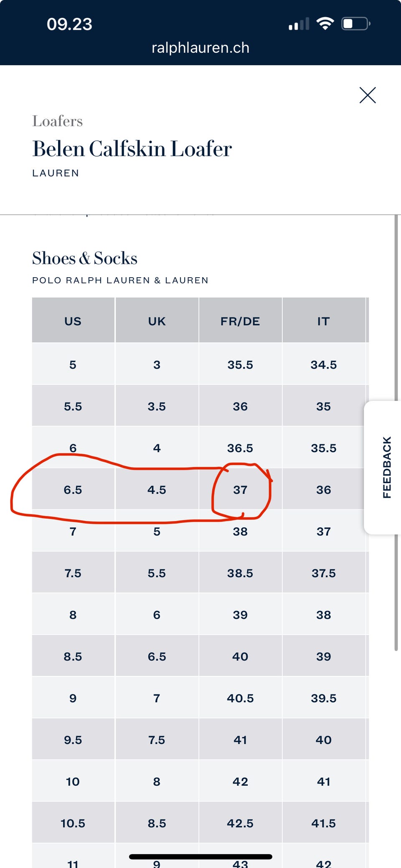The width and height of the screenshot is (401, 868).
Task: Tap the 09.23 clock in status bar
Action: pos(69,24)
